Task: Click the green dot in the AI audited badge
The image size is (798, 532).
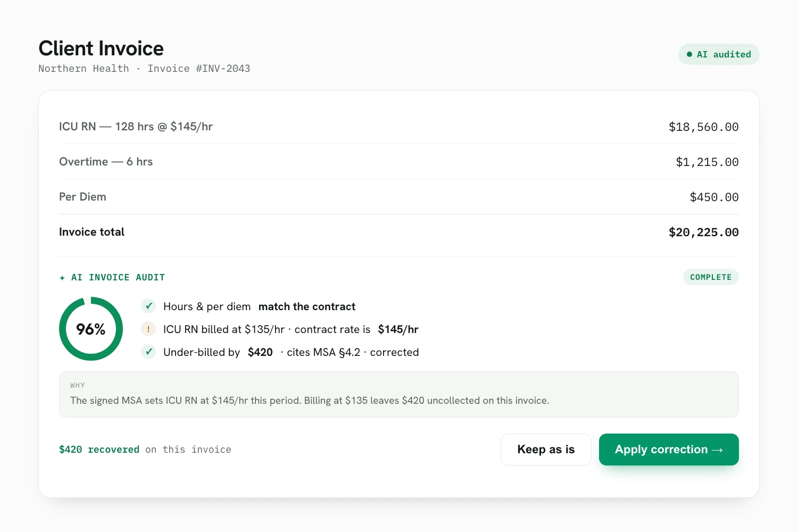Action: (x=689, y=54)
